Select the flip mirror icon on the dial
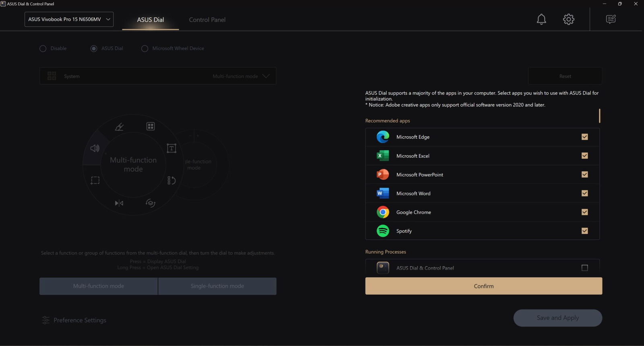The height and width of the screenshot is (346, 644). click(119, 203)
